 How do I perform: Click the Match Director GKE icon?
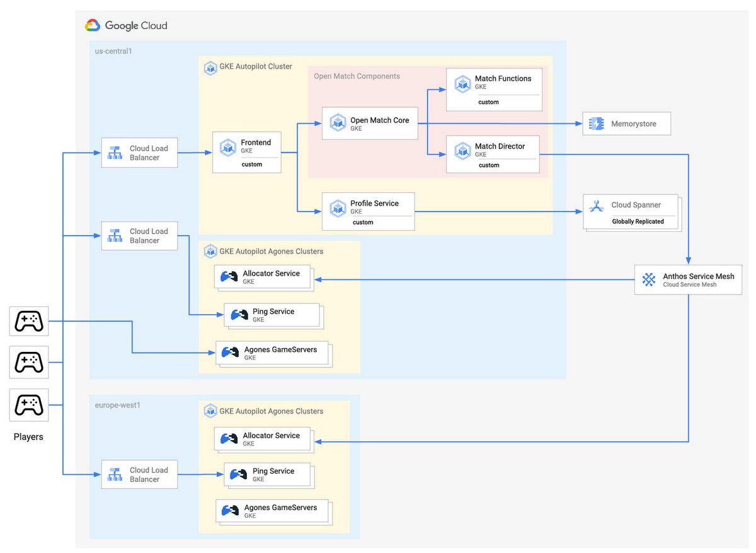click(463, 150)
